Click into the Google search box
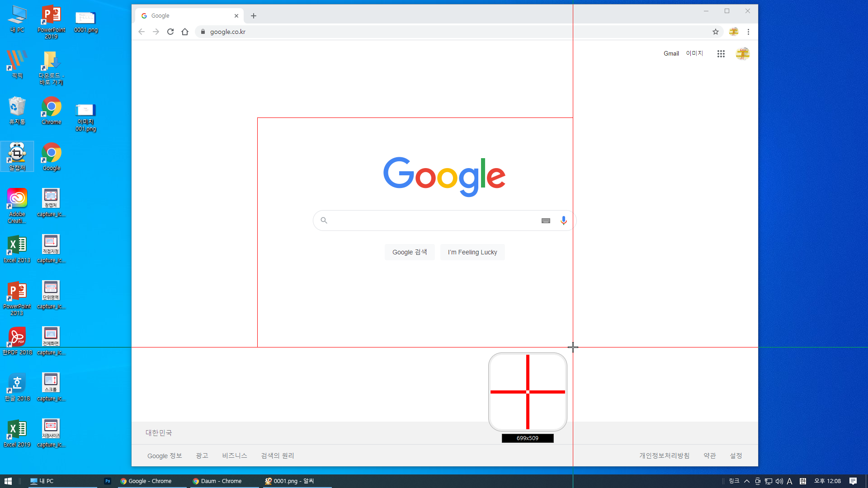This screenshot has height=488, width=868. pyautogui.click(x=429, y=221)
